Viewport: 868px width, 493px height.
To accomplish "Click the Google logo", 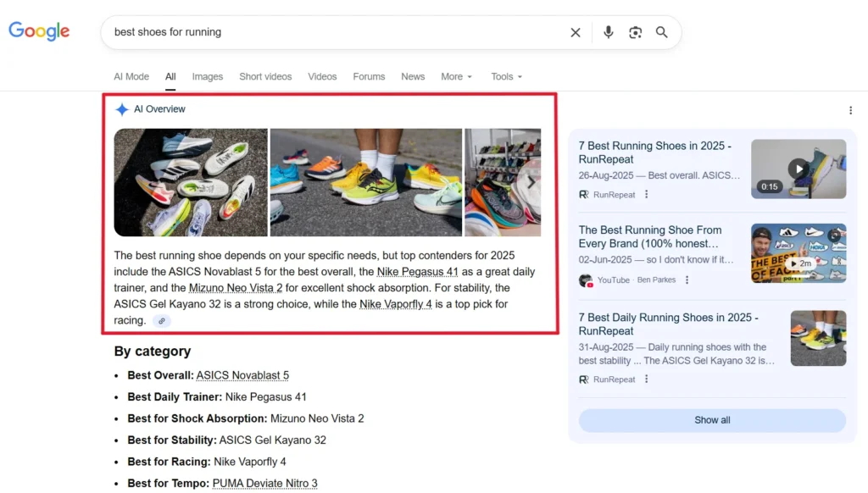I will (x=39, y=31).
